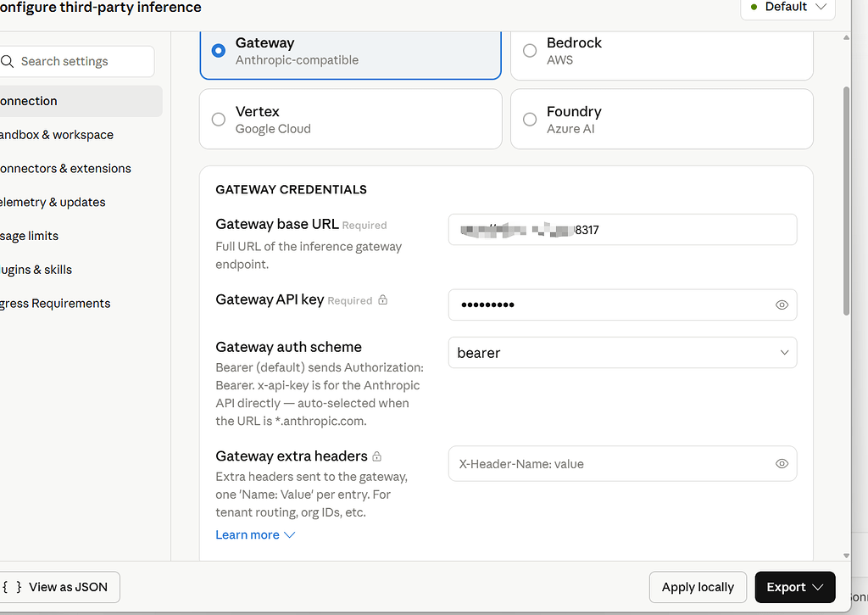The height and width of the screenshot is (615, 868).
Task: Select the Gateway Anthropic-compatible radio option
Action: click(x=219, y=50)
